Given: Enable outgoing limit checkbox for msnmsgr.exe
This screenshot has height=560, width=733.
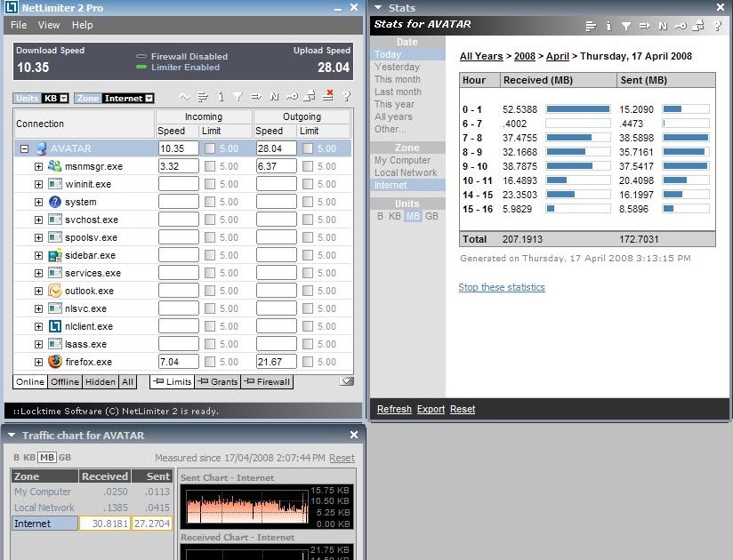Looking at the screenshot, I should [x=308, y=166].
